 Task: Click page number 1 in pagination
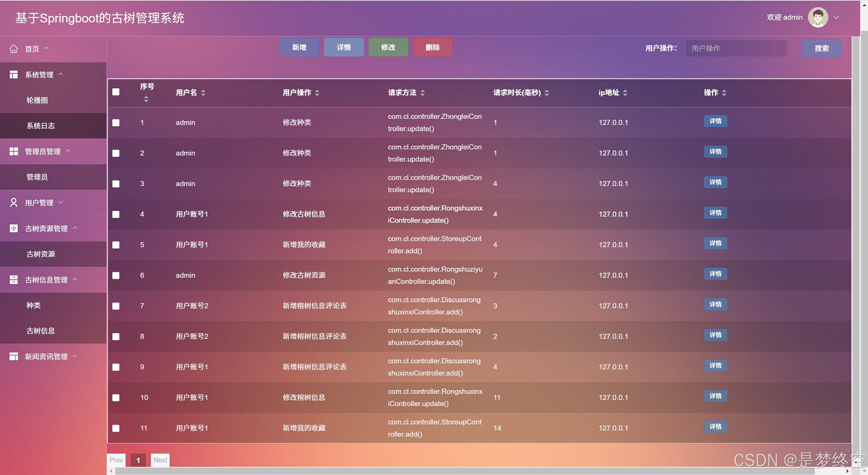(x=138, y=460)
